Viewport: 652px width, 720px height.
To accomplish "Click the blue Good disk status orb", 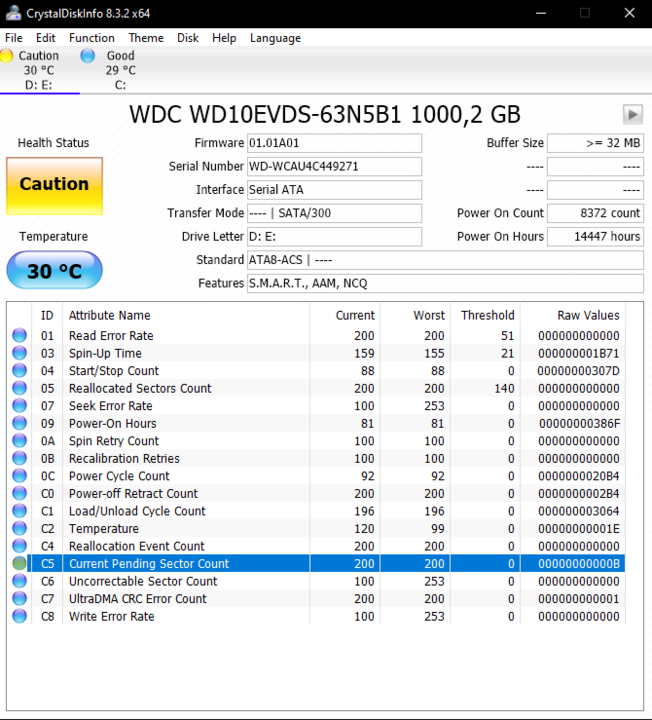I will click(87, 56).
